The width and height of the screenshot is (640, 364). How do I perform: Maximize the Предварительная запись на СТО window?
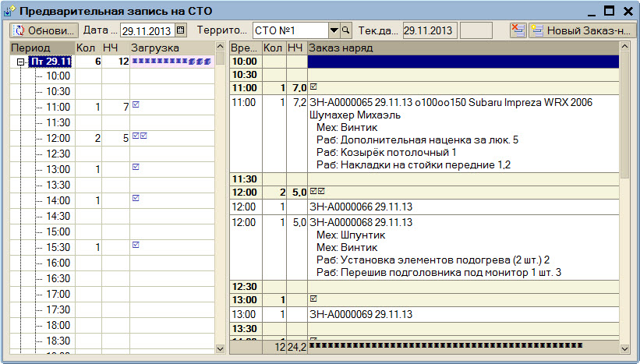coord(609,11)
